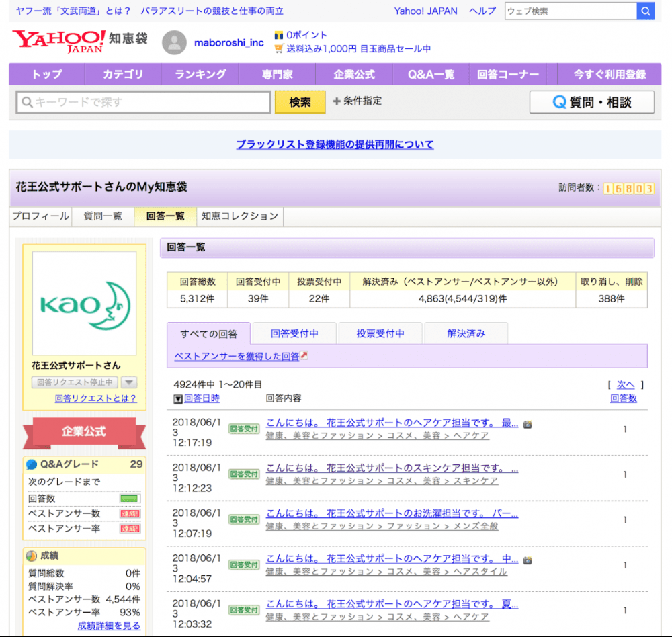The width and height of the screenshot is (672, 637).
Task: Click the 回答受付 badge on the 12:03:32 row
Action: pos(244,610)
